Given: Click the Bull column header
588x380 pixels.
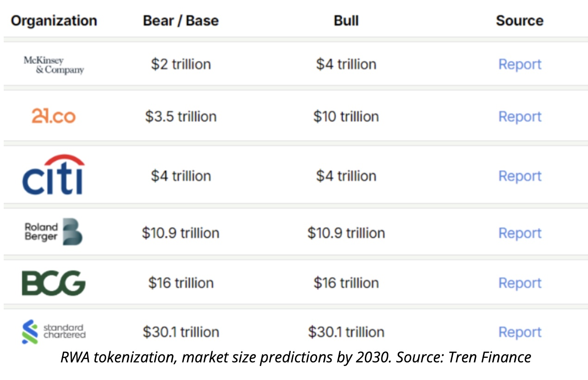Looking at the screenshot, I should (x=346, y=21).
